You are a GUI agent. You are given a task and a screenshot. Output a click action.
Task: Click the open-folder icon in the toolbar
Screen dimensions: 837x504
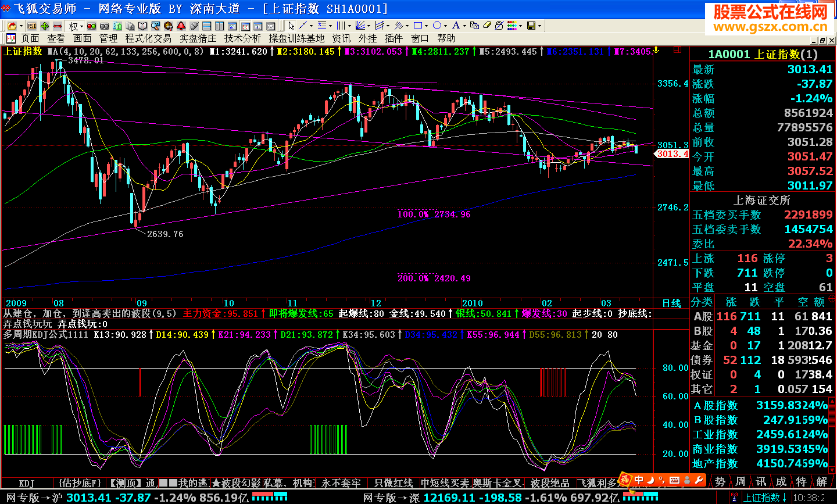[12, 26]
